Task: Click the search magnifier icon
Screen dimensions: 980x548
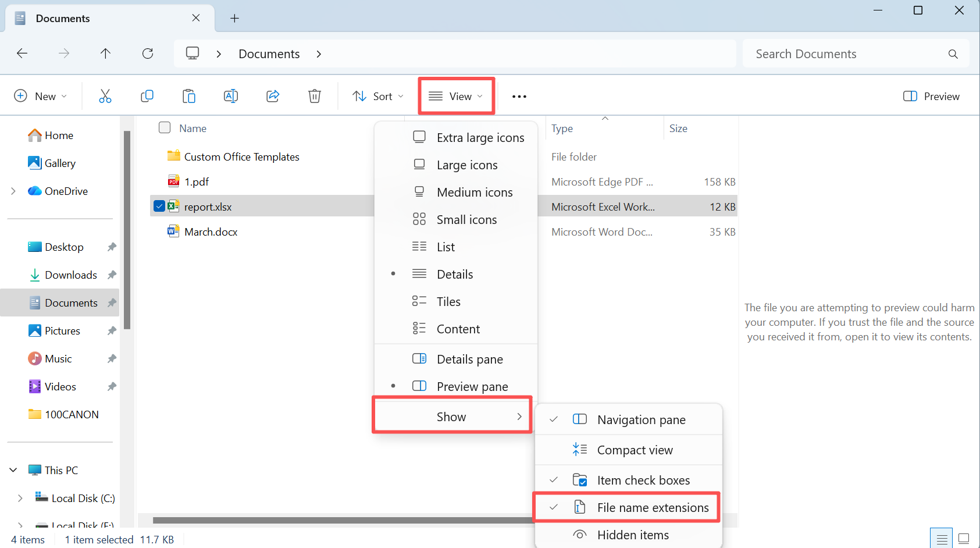Action: pos(953,54)
